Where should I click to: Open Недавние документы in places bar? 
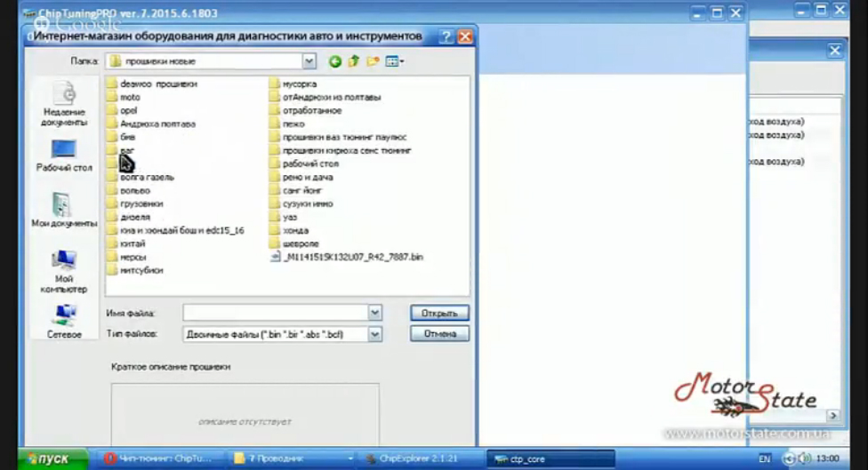pos(64,105)
